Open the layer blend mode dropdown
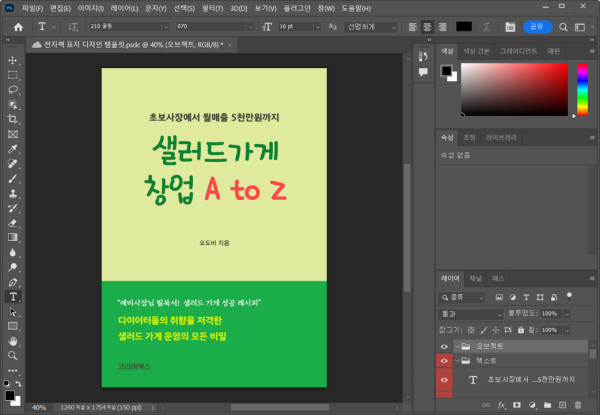Screen dimensions: 600x415 point(470,313)
